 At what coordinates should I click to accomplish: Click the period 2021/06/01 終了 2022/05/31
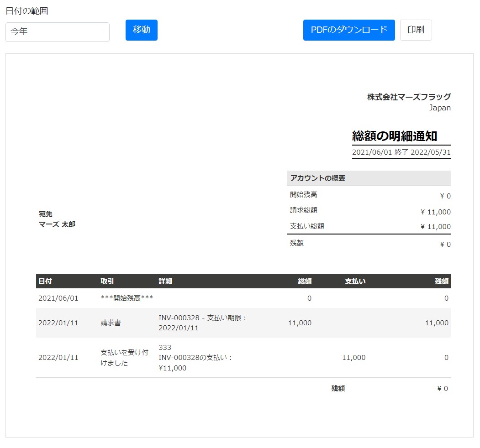pyautogui.click(x=401, y=152)
